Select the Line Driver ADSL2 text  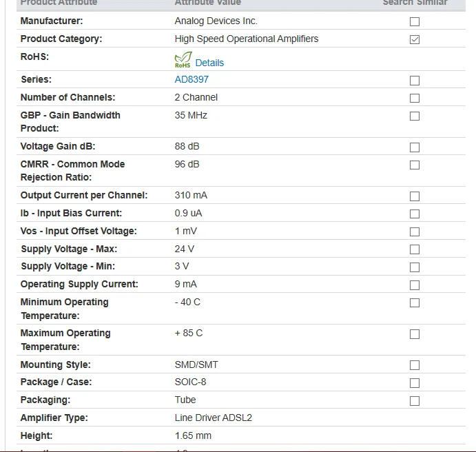pyautogui.click(x=213, y=418)
